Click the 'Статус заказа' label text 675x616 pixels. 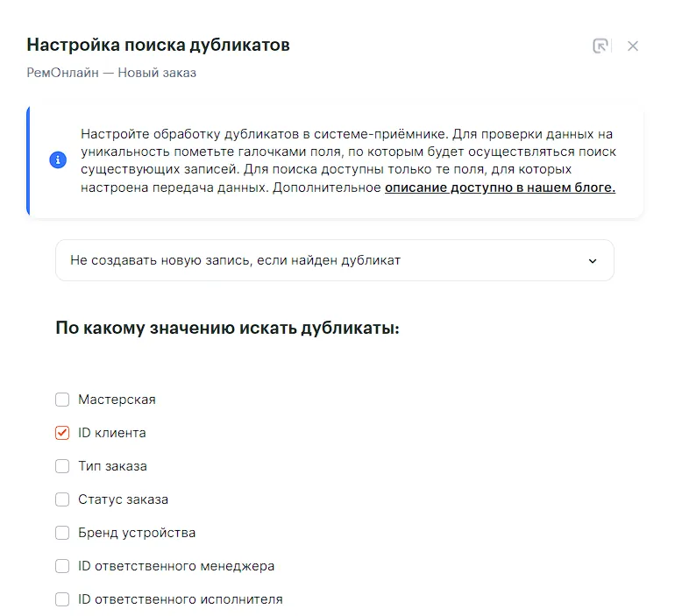click(x=123, y=499)
